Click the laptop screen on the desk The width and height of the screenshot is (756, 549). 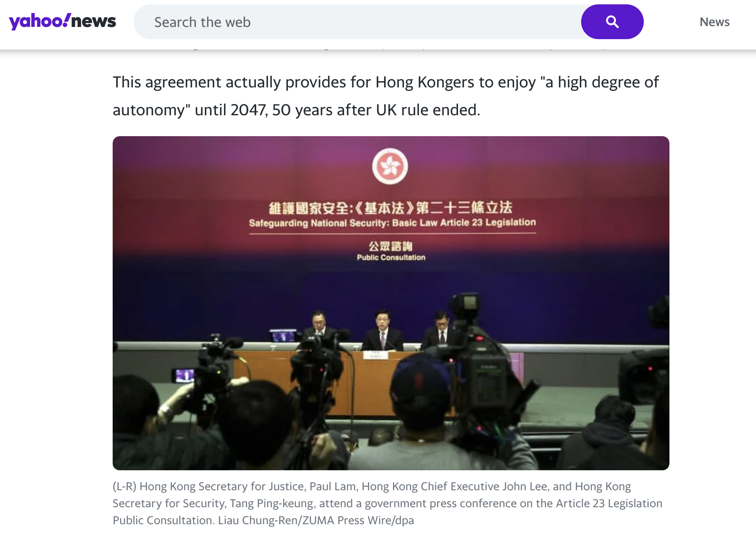[x=283, y=336]
